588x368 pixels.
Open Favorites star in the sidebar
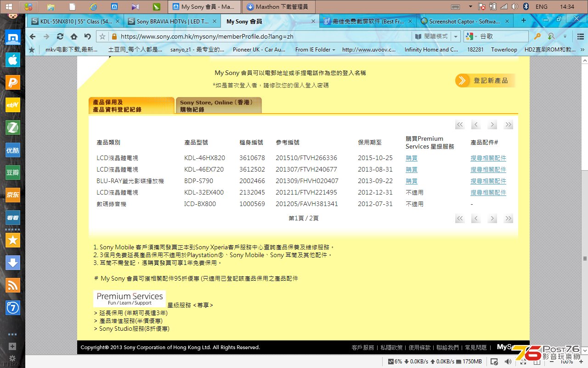12,240
